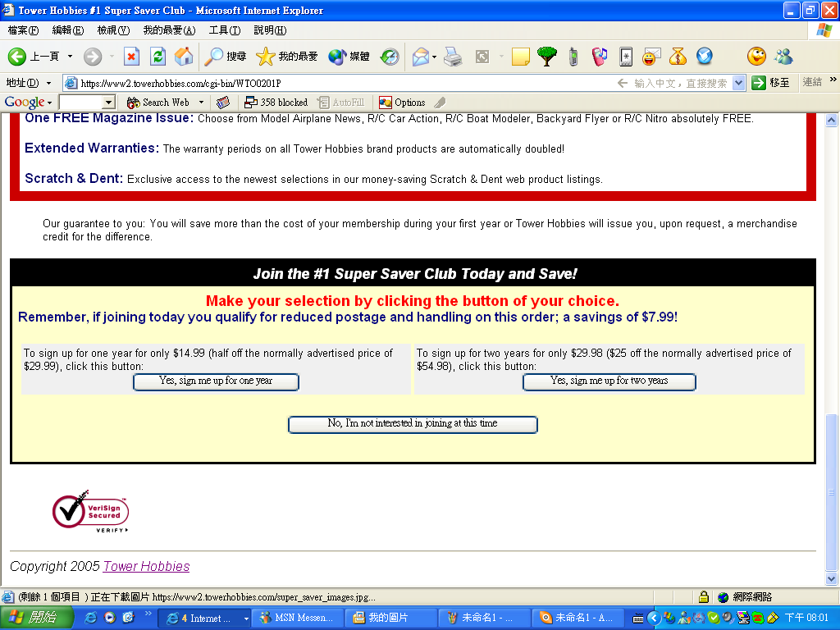Click the padlock security icon in status bar
This screenshot has width=840, height=630.
[x=703, y=597]
